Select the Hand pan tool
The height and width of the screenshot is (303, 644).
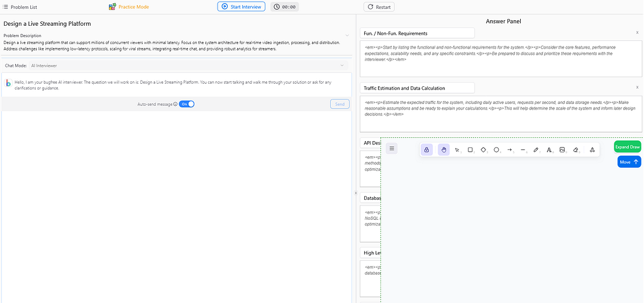[443, 150]
